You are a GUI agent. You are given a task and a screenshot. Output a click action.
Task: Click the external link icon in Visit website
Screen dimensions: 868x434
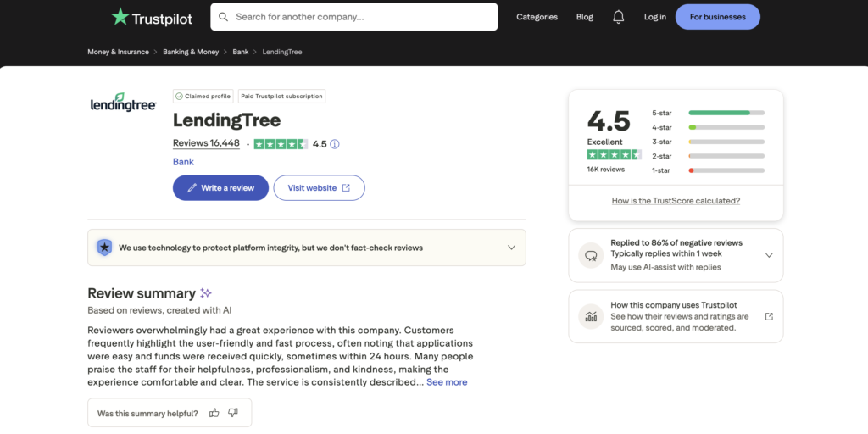point(346,187)
